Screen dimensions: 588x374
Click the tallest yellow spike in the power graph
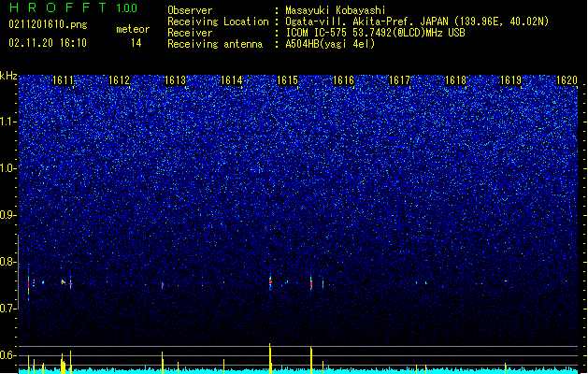269,358
